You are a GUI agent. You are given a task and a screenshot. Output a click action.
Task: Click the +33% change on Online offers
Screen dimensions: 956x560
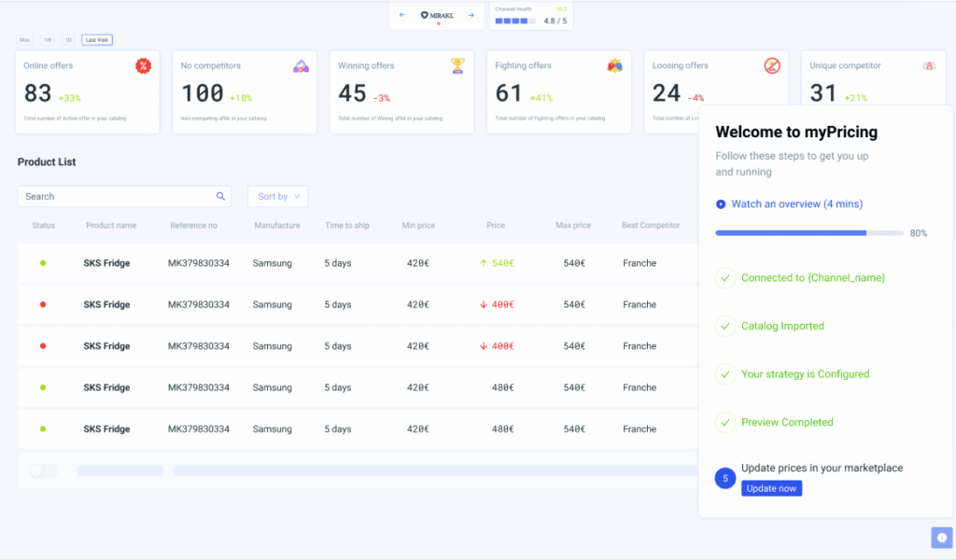click(69, 98)
